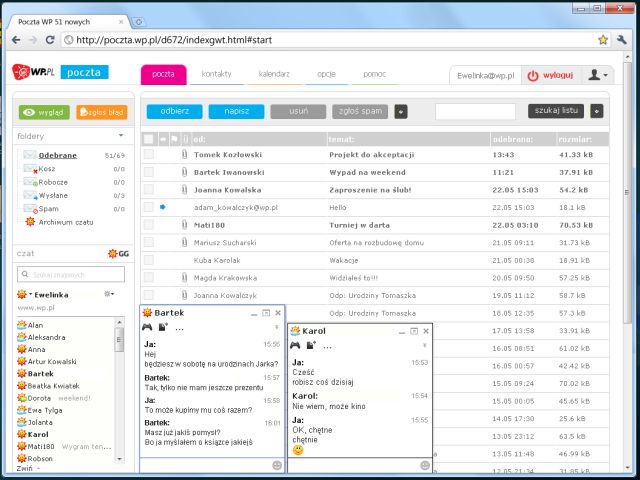Viewport: 640px width, 480px height.
Task: Click the GG chat logo icon
Action: point(117,253)
